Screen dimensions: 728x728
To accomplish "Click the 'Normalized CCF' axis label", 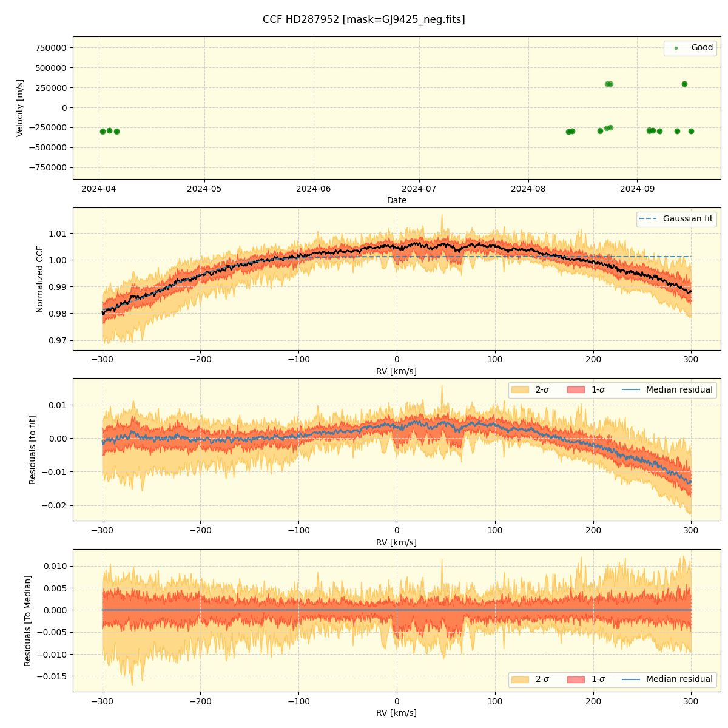I will tap(40, 279).
